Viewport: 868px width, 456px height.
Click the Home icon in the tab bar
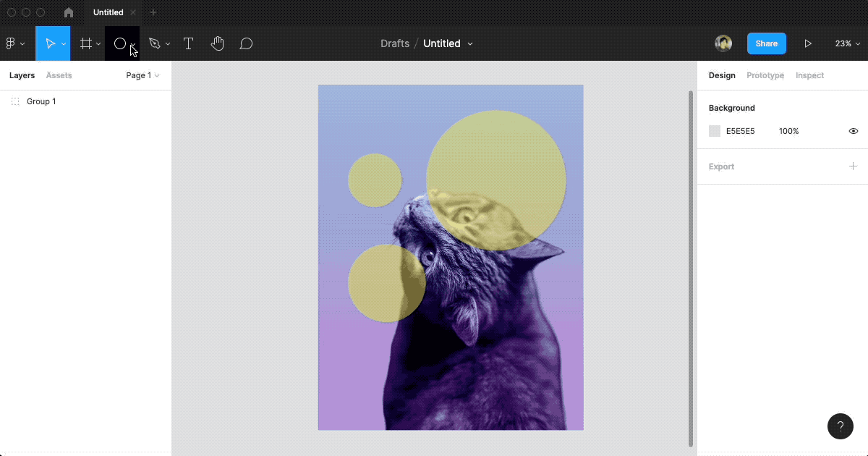[68, 12]
